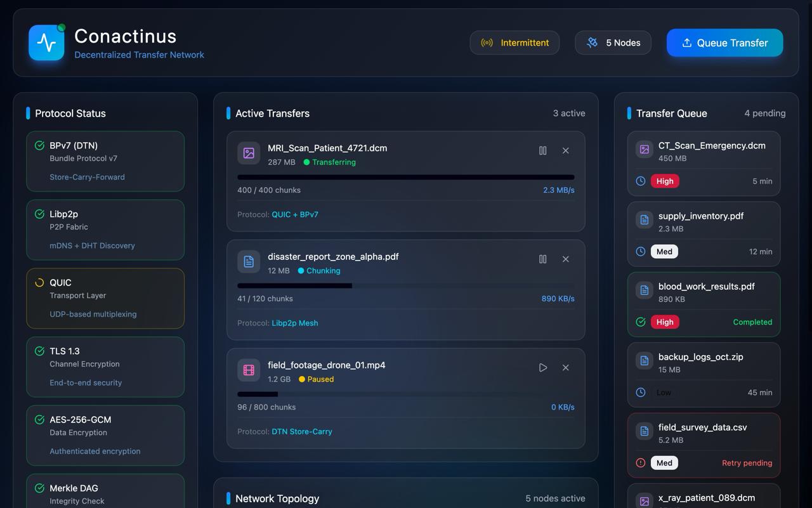
Task: Click the 'DTN Store-Carry' protocol label
Action: click(302, 431)
